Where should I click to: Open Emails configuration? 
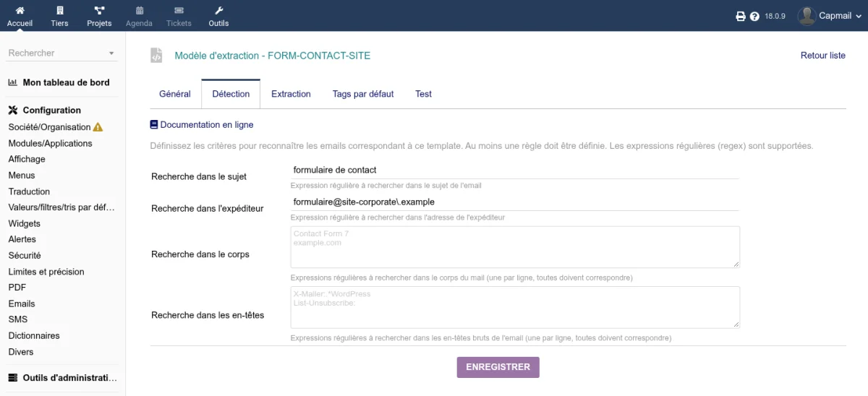(22, 304)
